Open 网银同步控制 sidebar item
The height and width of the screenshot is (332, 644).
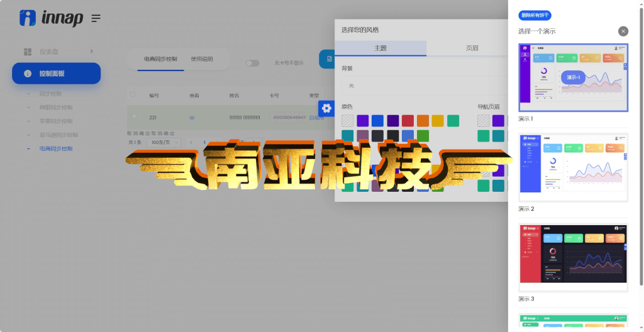pos(56,108)
